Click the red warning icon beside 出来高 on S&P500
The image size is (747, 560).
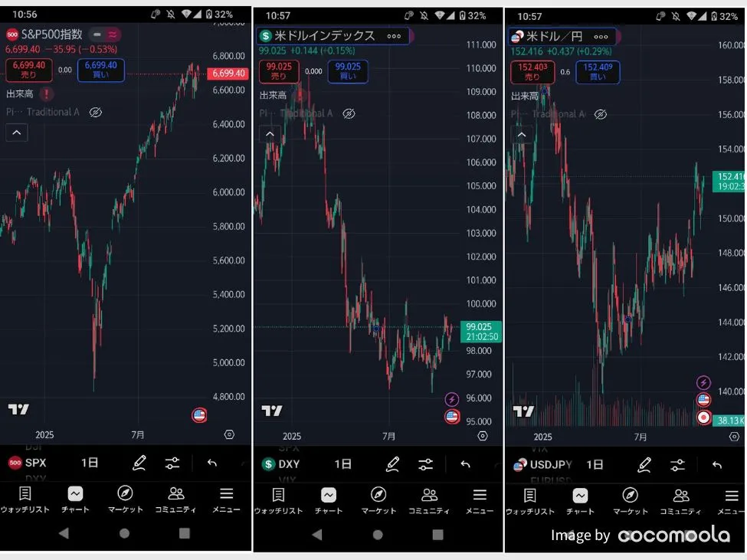click(x=47, y=94)
